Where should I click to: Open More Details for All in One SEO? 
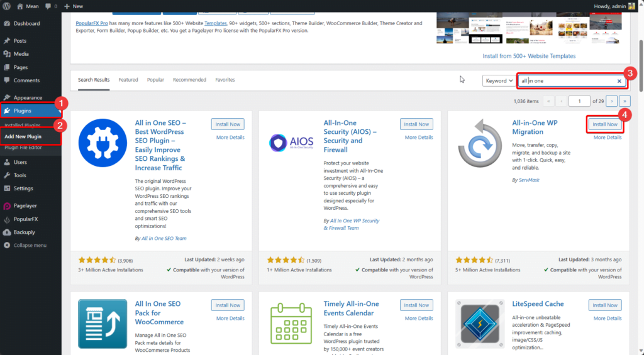coord(230,137)
